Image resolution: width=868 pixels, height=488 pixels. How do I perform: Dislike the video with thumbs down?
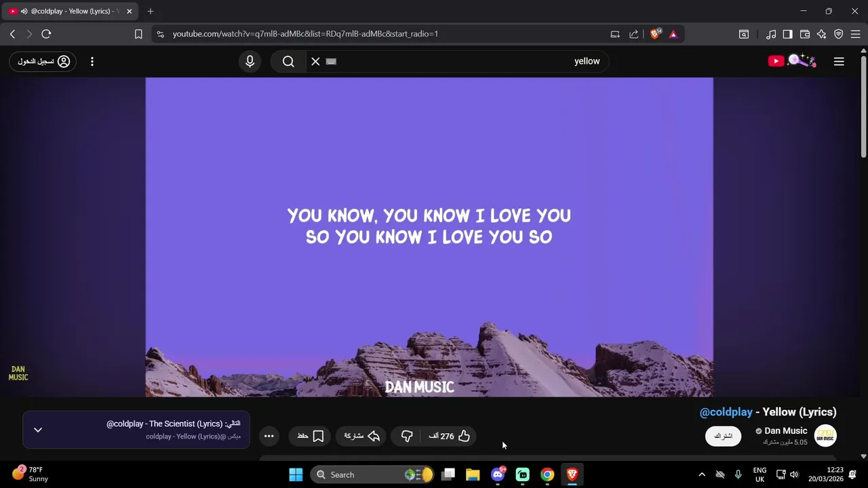[407, 436]
